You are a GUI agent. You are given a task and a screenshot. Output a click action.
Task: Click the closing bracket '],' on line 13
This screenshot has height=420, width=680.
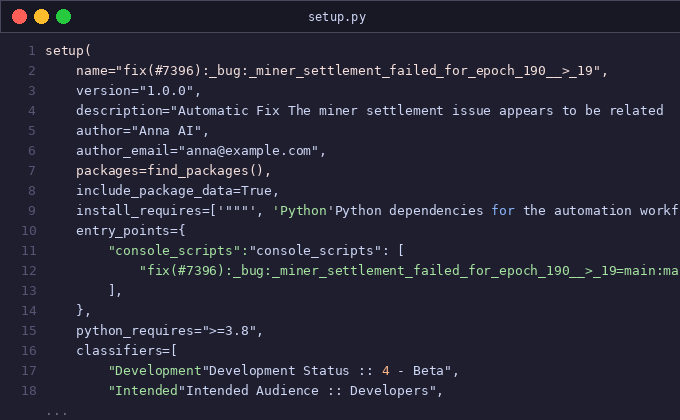115,290
